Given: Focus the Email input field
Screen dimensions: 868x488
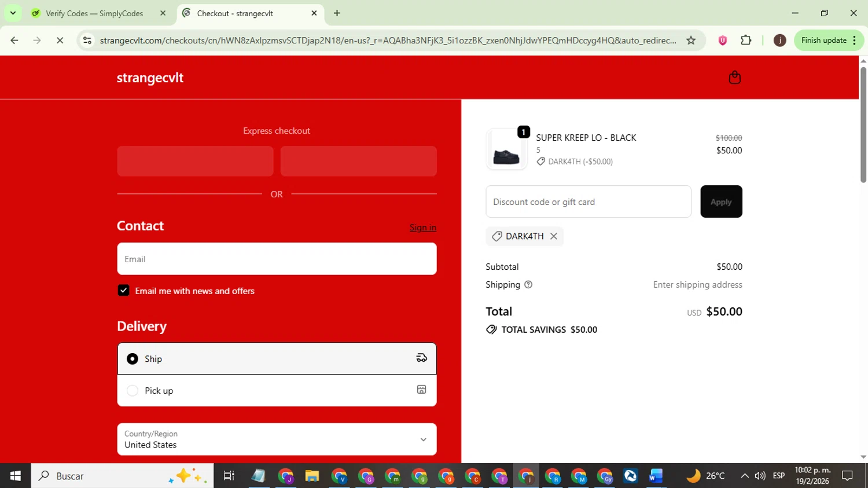Looking at the screenshot, I should point(277,259).
